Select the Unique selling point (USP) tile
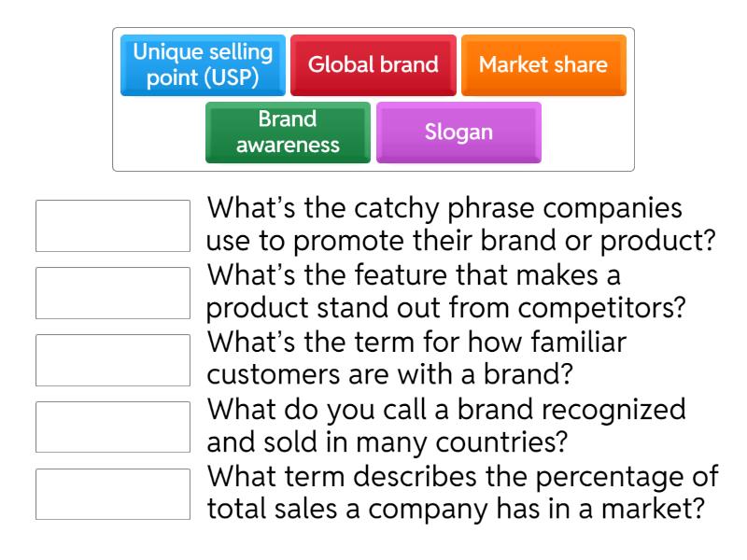747x560 pixels. (x=204, y=65)
